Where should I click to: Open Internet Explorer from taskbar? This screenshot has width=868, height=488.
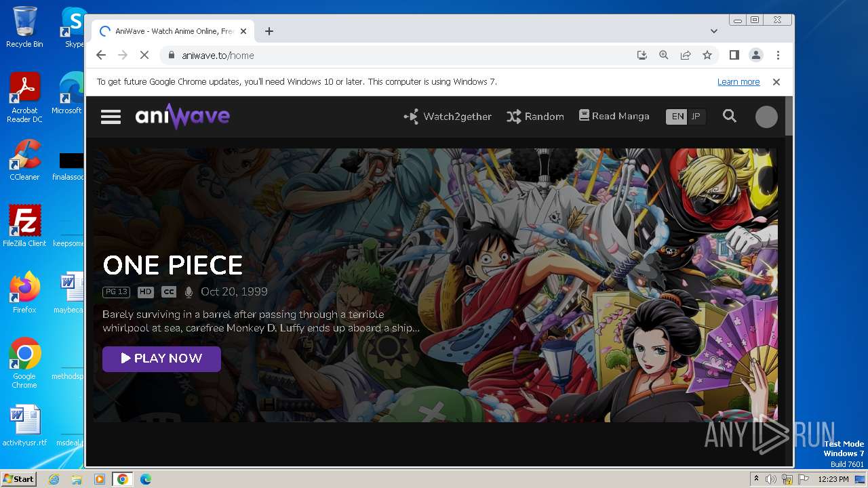pyautogui.click(x=54, y=479)
